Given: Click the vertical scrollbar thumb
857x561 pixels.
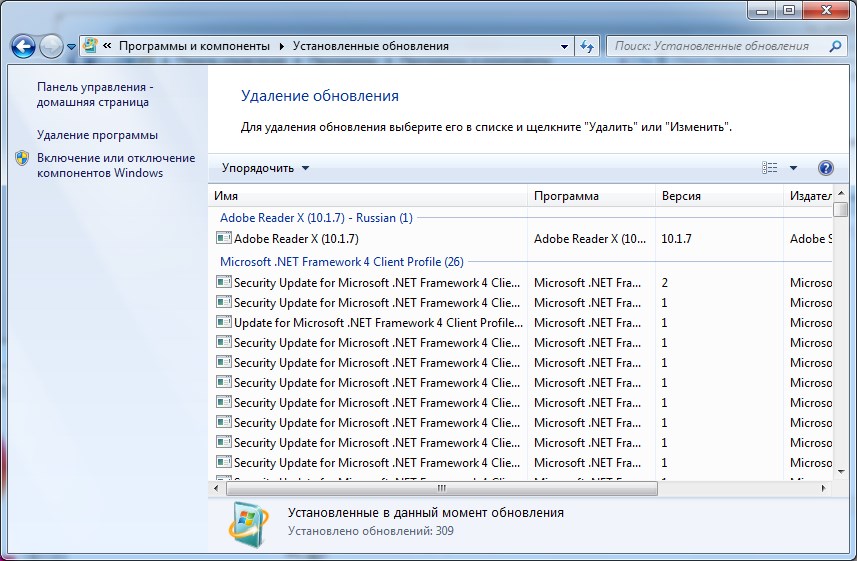Looking at the screenshot, I should pos(841,209).
